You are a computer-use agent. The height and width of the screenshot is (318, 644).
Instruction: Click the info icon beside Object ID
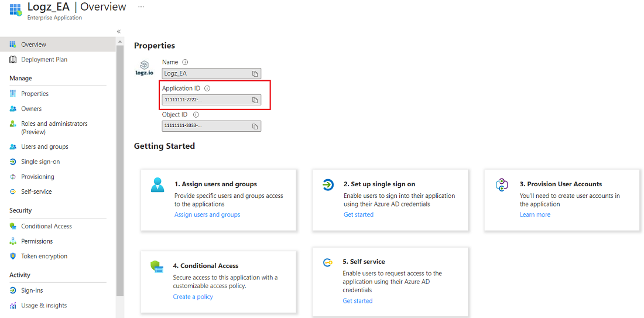point(196,115)
